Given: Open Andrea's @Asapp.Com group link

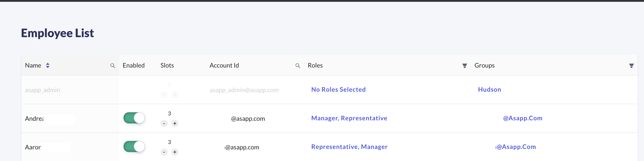Looking at the screenshot, I should point(522,118).
